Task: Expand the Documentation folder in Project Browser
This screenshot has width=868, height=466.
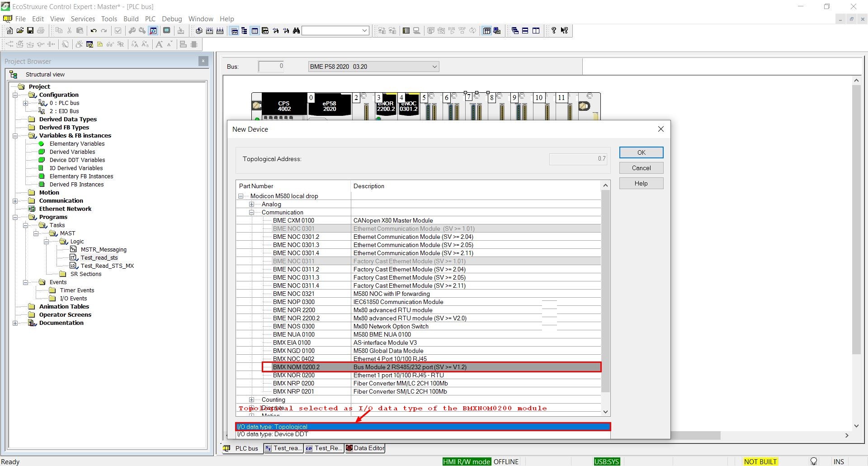Action: (15, 323)
